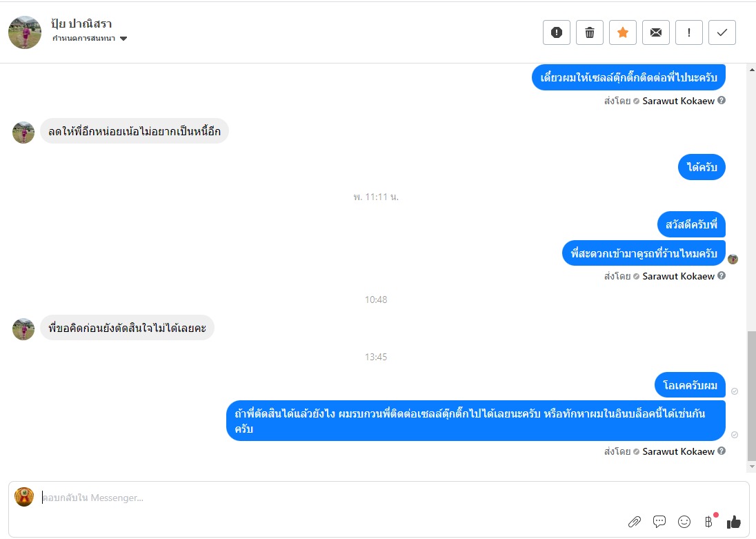Click the scrollbar up arrow
This screenshot has width=756, height=539.
[752, 70]
